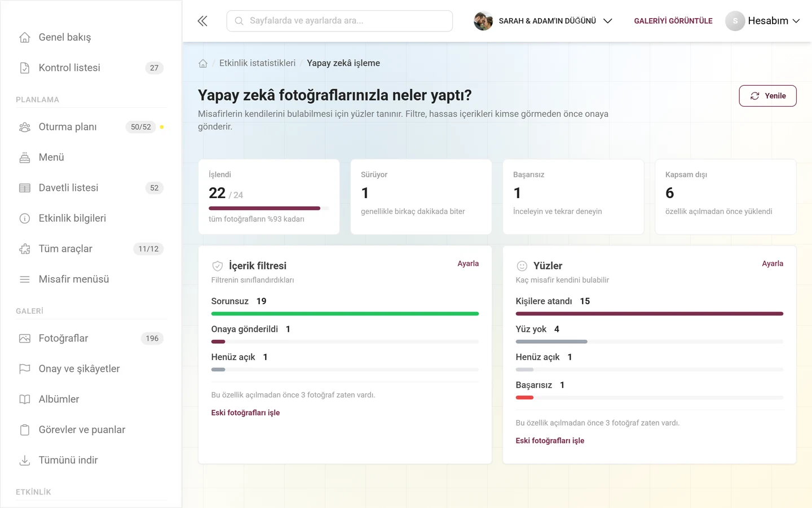Click the Tümünü indir download icon
Image resolution: width=812 pixels, height=508 pixels.
[x=25, y=461]
